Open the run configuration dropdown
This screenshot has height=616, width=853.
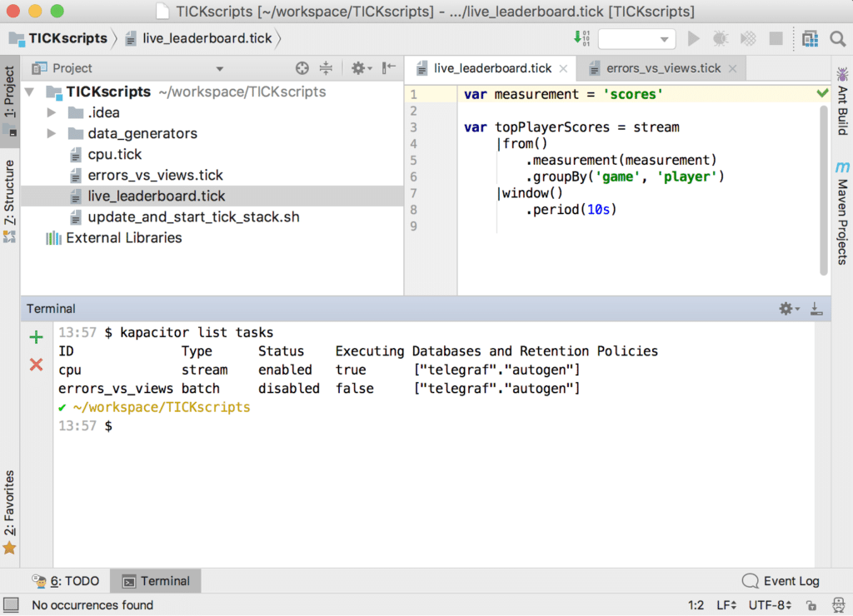click(x=636, y=39)
